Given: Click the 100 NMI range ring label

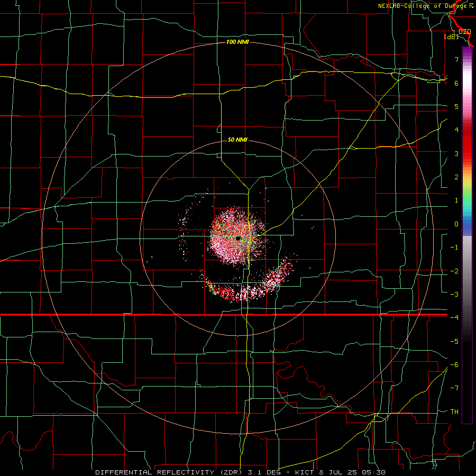Looking at the screenshot, I should [237, 42].
